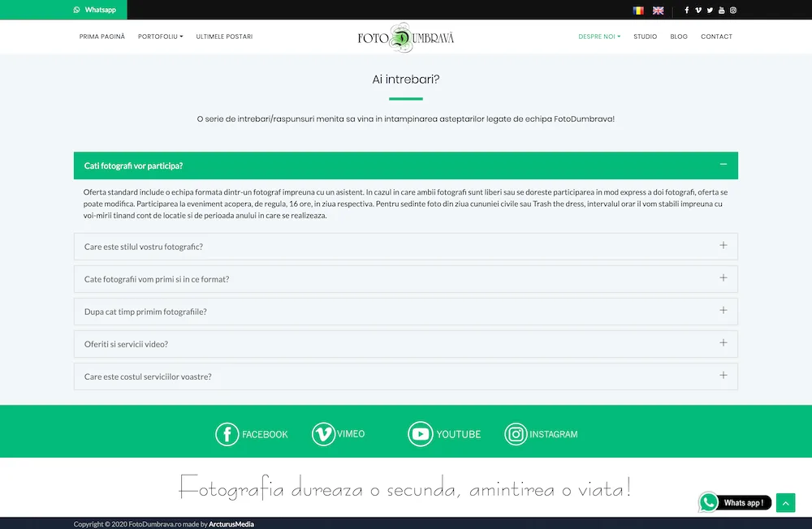Open YouTube icon in top bar
The width and height of the screenshot is (812, 529).
(x=721, y=11)
